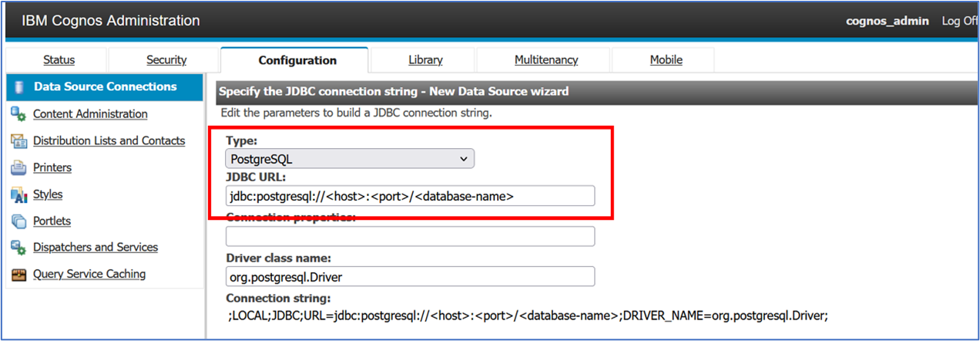980x341 pixels.
Task: Click the Distribution Lists and Contacts icon
Action: (x=18, y=141)
